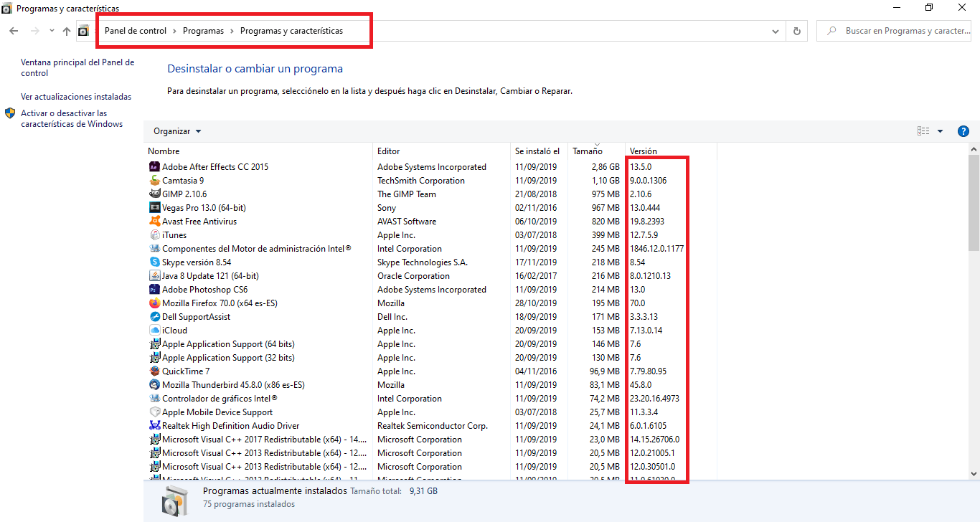Expand the chevron after Panel de control

pyautogui.click(x=174, y=31)
